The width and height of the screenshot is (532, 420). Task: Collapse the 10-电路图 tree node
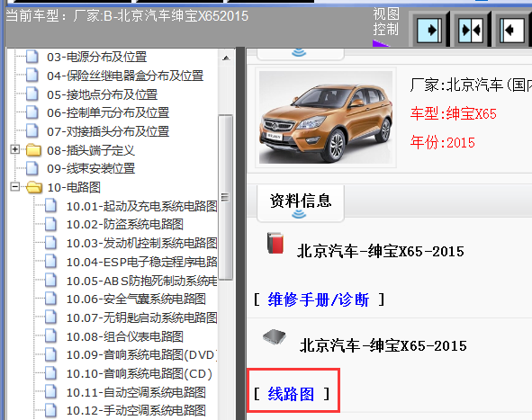click(14, 186)
